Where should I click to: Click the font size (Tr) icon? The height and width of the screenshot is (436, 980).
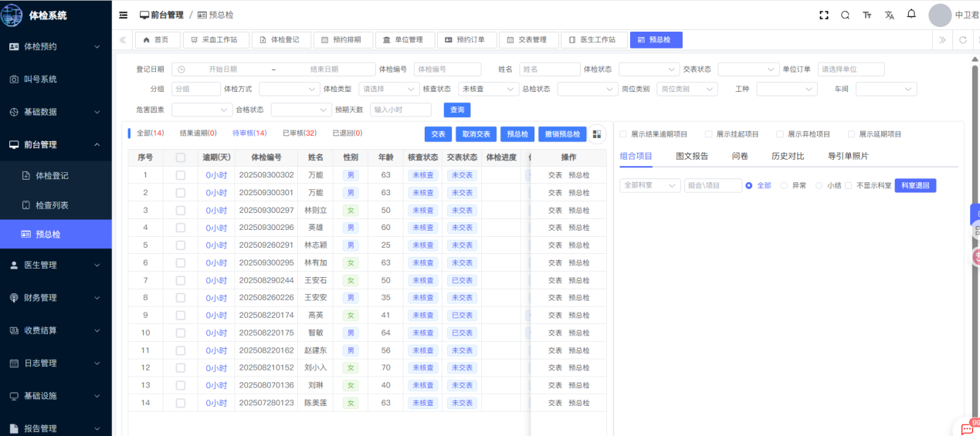pos(867,15)
